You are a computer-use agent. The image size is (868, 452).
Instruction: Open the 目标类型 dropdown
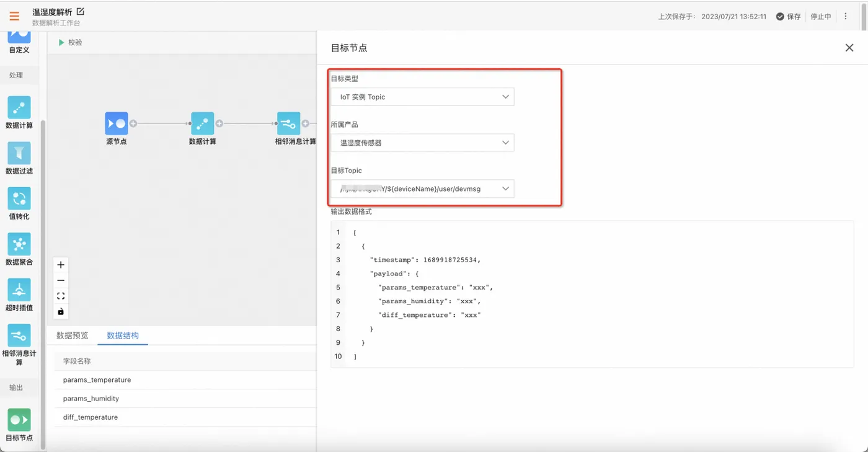[x=422, y=97]
